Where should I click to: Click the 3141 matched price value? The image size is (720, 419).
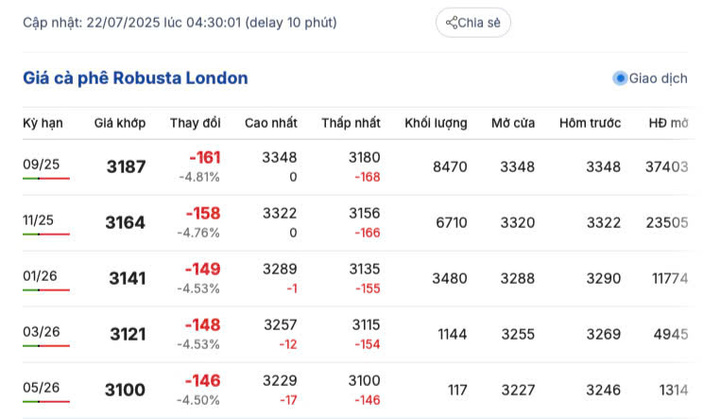click(125, 279)
